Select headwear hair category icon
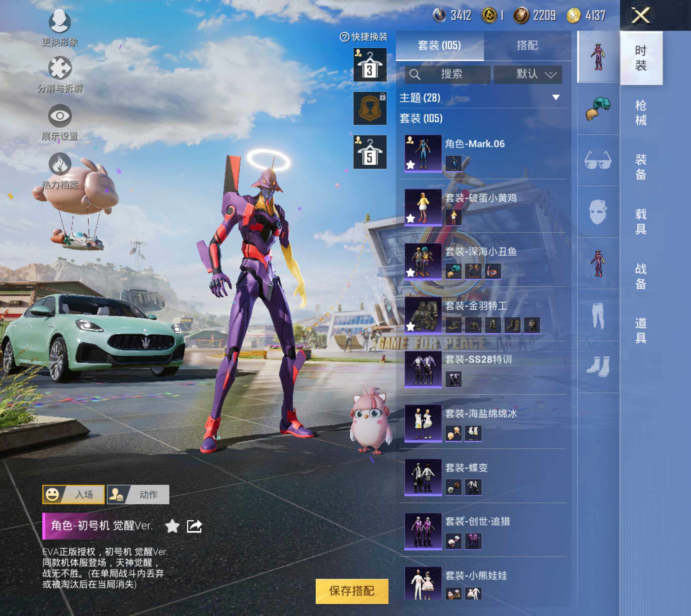This screenshot has height=616, width=691. 598,109
